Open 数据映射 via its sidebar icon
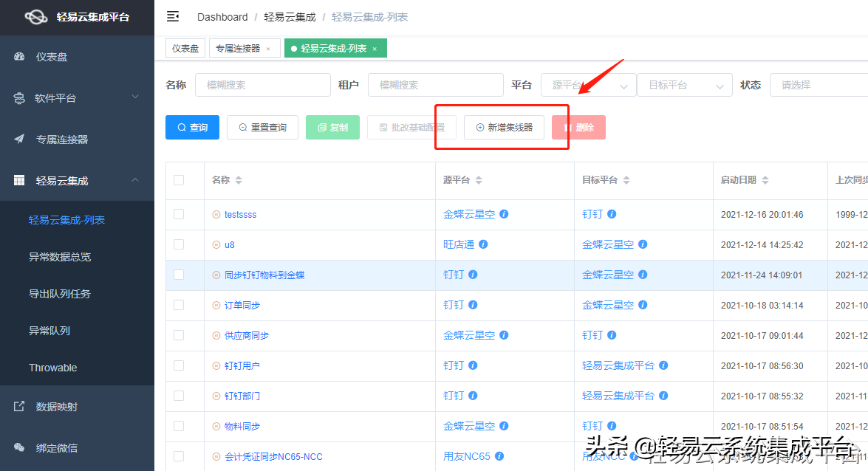 [18, 408]
